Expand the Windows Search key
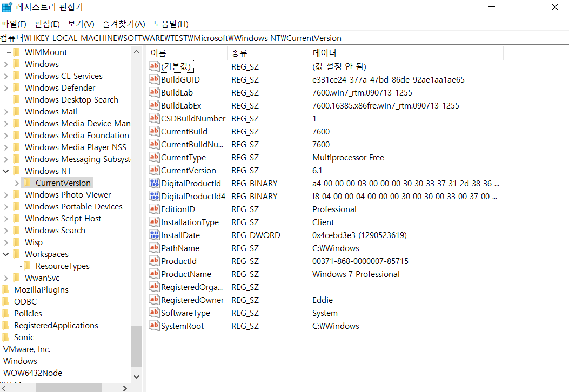The width and height of the screenshot is (569, 392). 6,231
